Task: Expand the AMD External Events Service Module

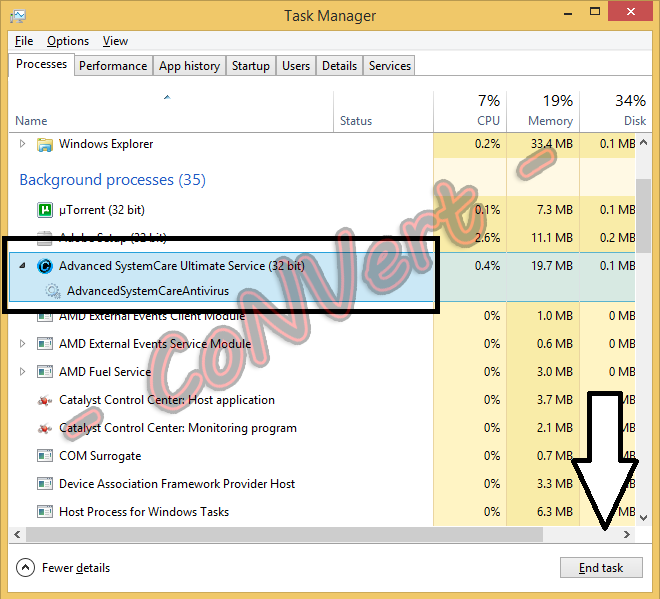Action: (x=22, y=344)
